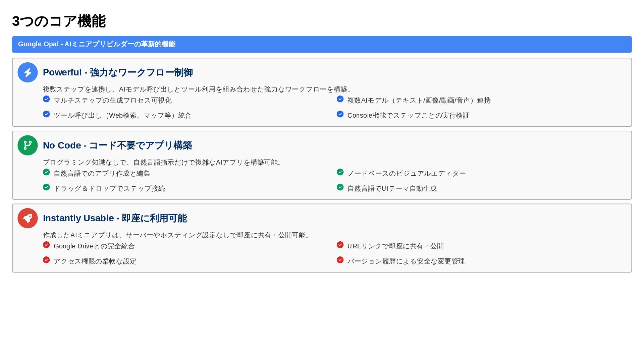The height and width of the screenshot is (362, 644).
Task: Click green check beside ドラッグ&ドロップでステップ接続
Action: point(46,187)
